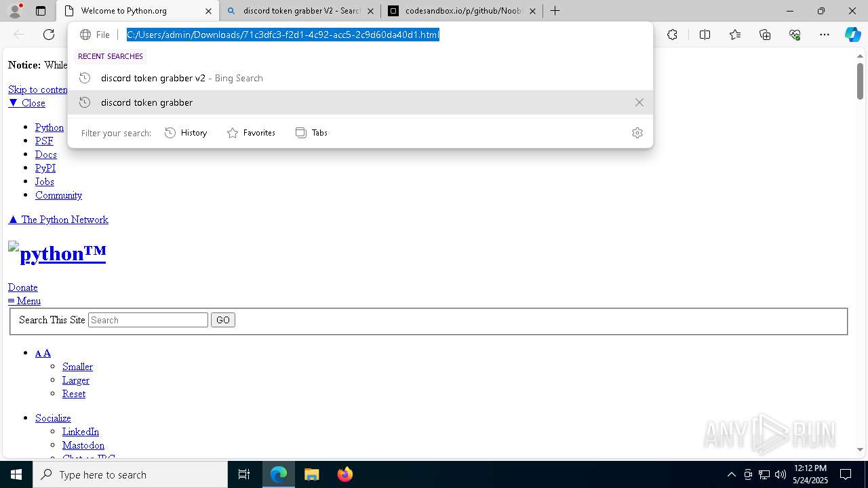Open the Socialize link
Viewport: 868px width, 488px height.
tap(53, 418)
